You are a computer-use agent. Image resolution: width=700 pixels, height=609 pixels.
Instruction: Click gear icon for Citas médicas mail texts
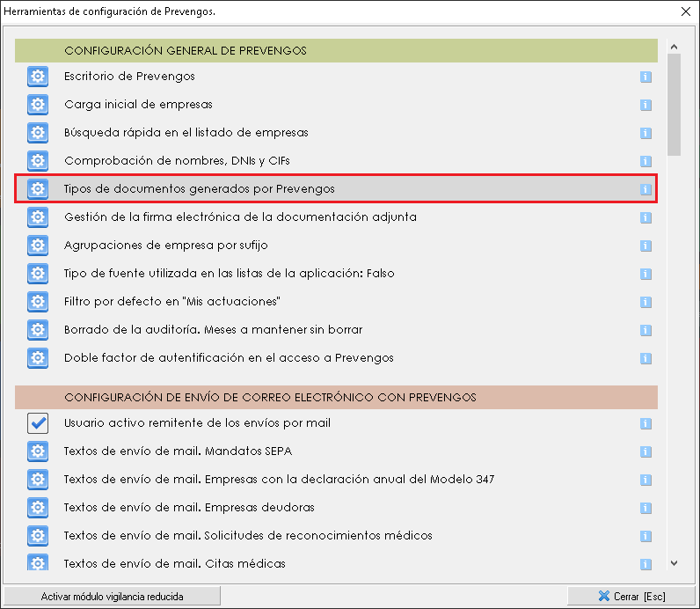(38, 561)
